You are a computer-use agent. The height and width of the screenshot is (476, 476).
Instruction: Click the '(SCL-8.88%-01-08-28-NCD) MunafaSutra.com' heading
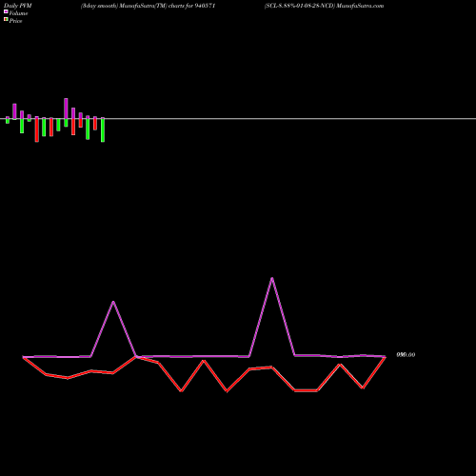coord(324,6)
